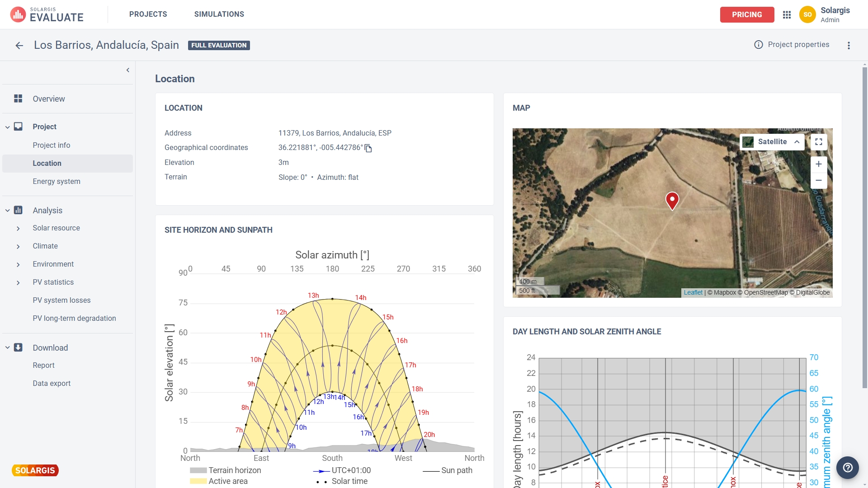Open the three-dot project options menu

point(849,45)
